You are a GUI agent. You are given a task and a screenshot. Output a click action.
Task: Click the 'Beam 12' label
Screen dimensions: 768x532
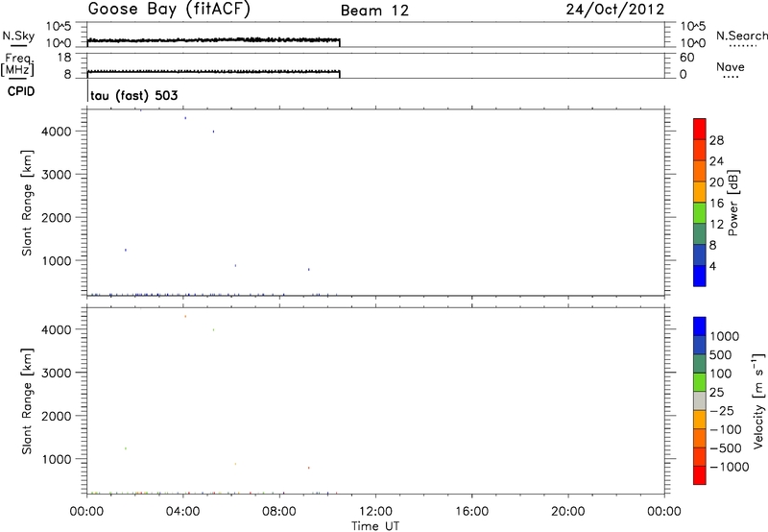pyautogui.click(x=374, y=11)
